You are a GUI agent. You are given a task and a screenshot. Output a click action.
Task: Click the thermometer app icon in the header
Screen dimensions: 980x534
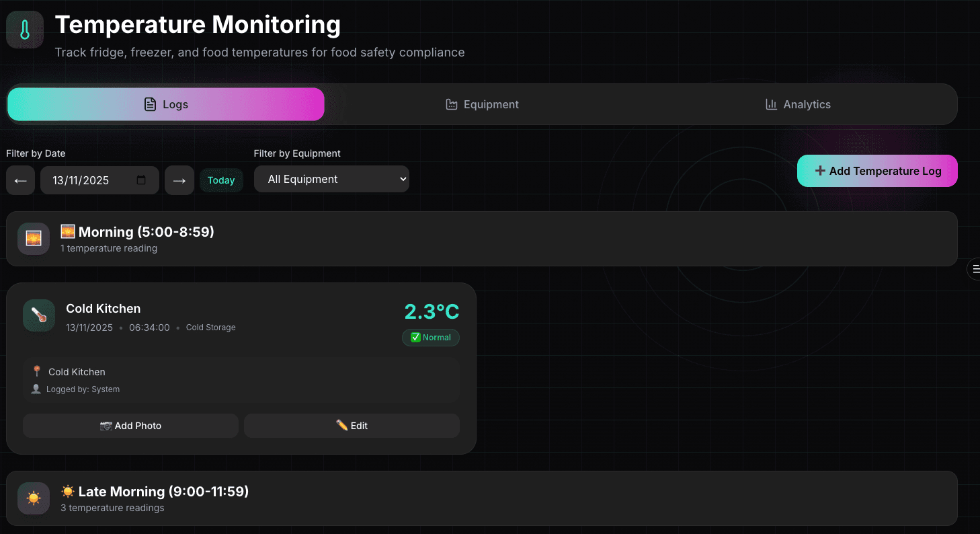(24, 29)
